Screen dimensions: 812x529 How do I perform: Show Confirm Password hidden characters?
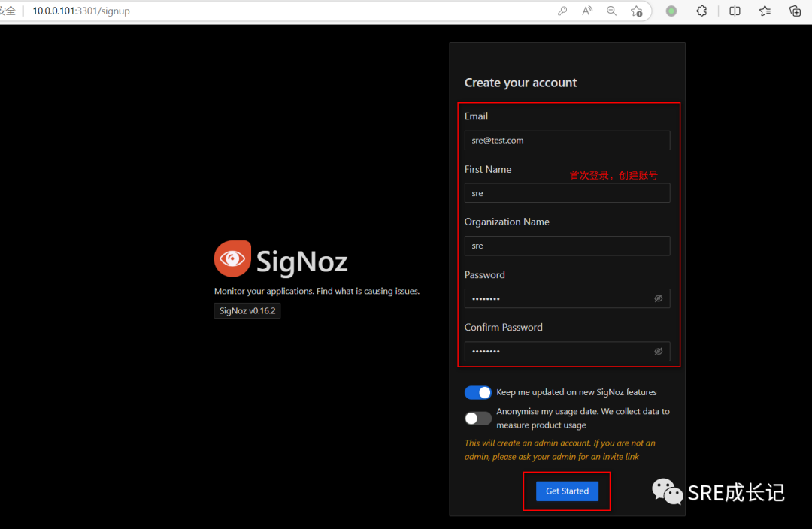coord(658,351)
